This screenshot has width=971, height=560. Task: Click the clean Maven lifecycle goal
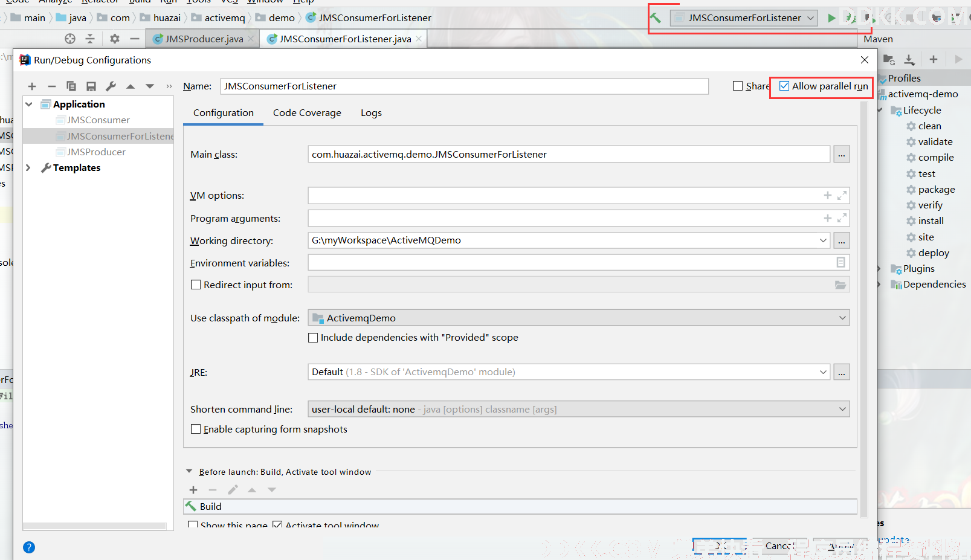point(930,126)
